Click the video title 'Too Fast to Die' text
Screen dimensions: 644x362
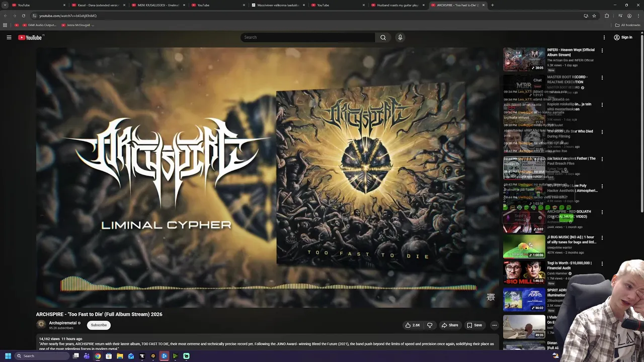click(x=99, y=314)
